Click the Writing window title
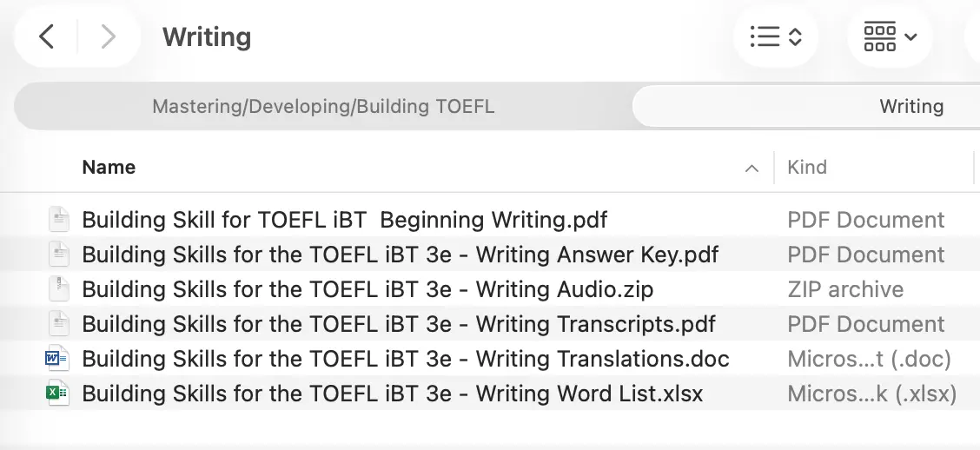Screen dimensions: 980x450 [207, 36]
